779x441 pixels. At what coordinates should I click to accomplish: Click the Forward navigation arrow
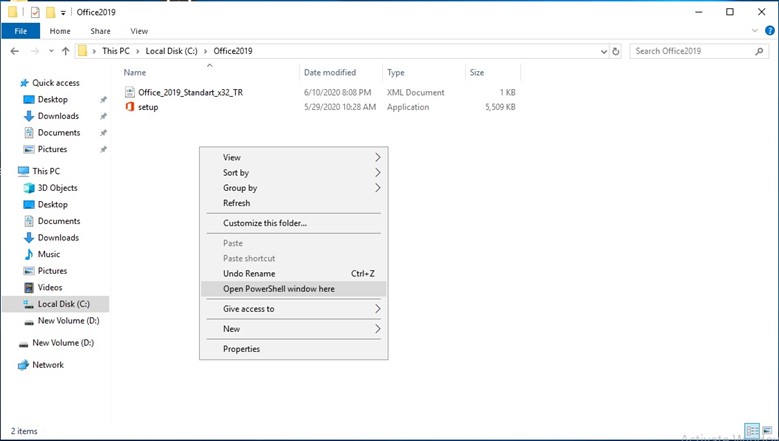35,51
